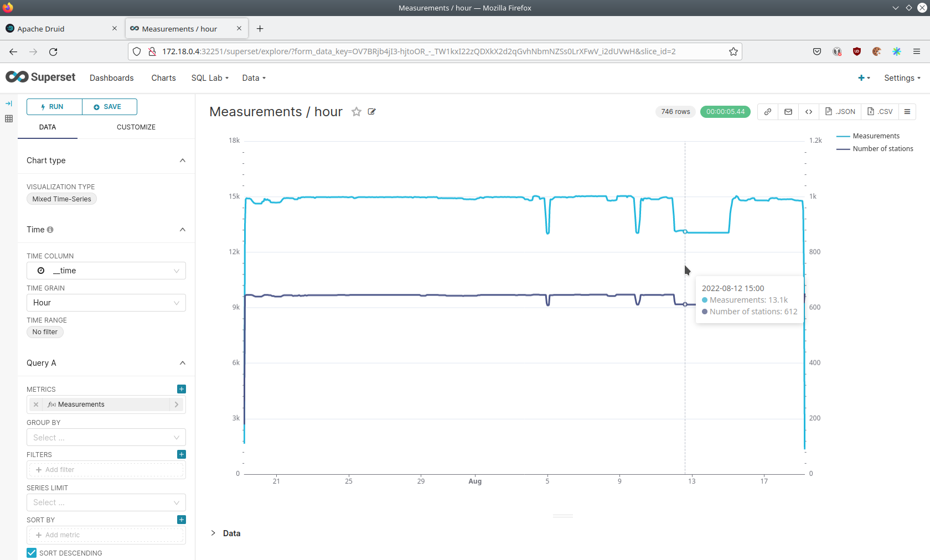Toggle Number of stations series in legend
The width and height of the screenshot is (930, 560).
pos(882,149)
